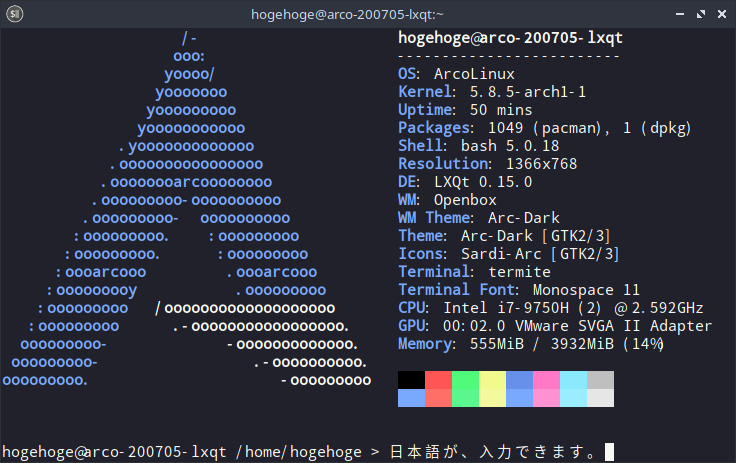Click the Kernel value 5.8.5-arch1-1

528,92
